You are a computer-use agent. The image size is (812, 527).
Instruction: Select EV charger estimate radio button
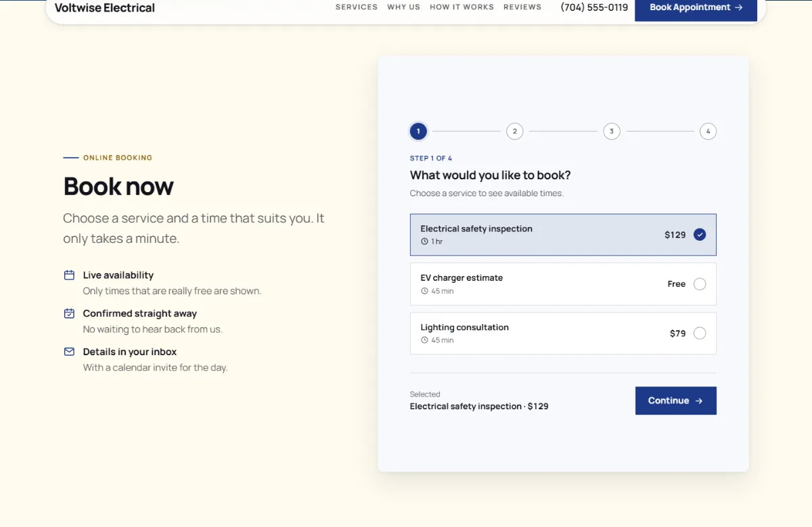point(700,284)
